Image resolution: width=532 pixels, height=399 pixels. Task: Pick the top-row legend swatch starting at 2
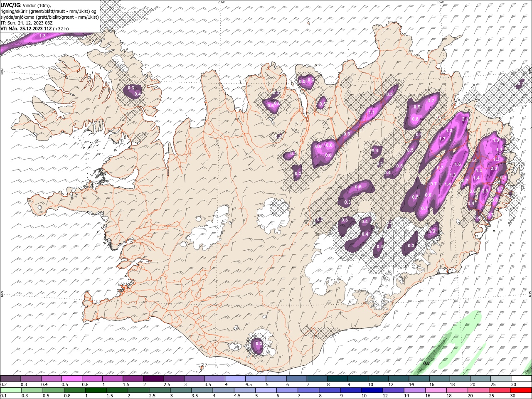click(x=153, y=379)
